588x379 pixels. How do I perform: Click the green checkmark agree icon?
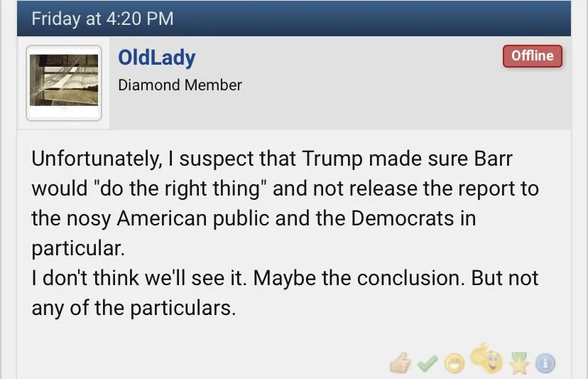pyautogui.click(x=427, y=365)
